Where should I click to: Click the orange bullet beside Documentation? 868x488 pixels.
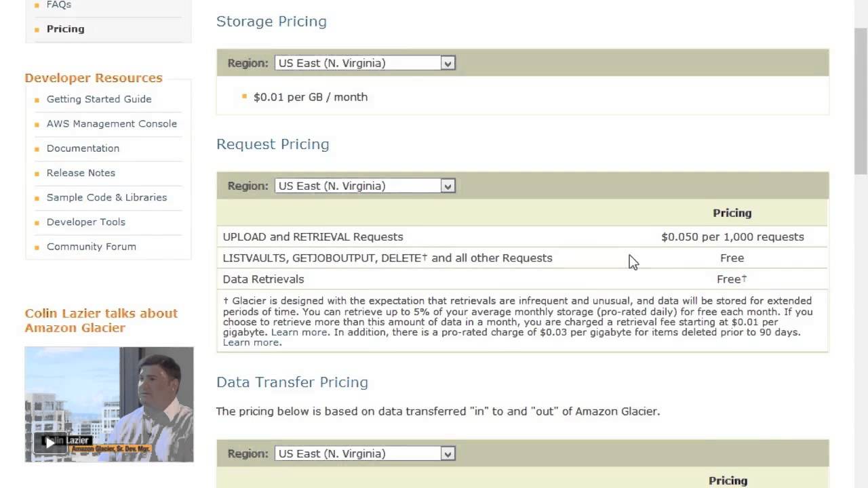37,149
